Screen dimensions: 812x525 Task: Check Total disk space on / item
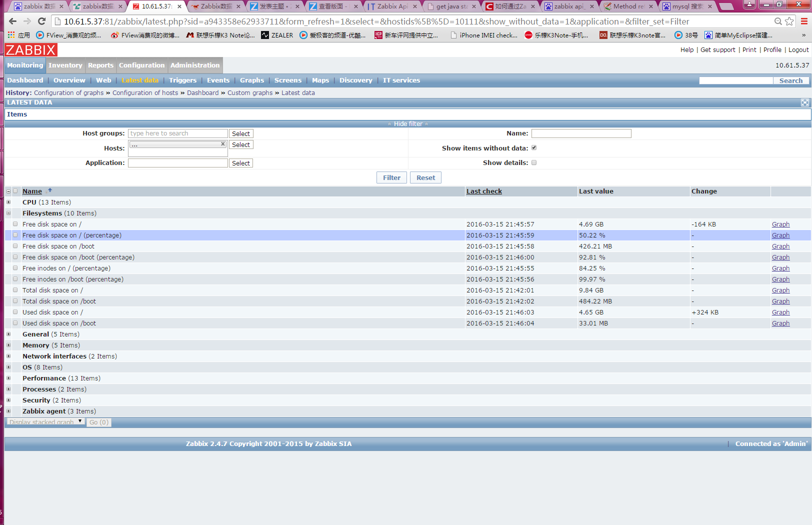point(15,290)
